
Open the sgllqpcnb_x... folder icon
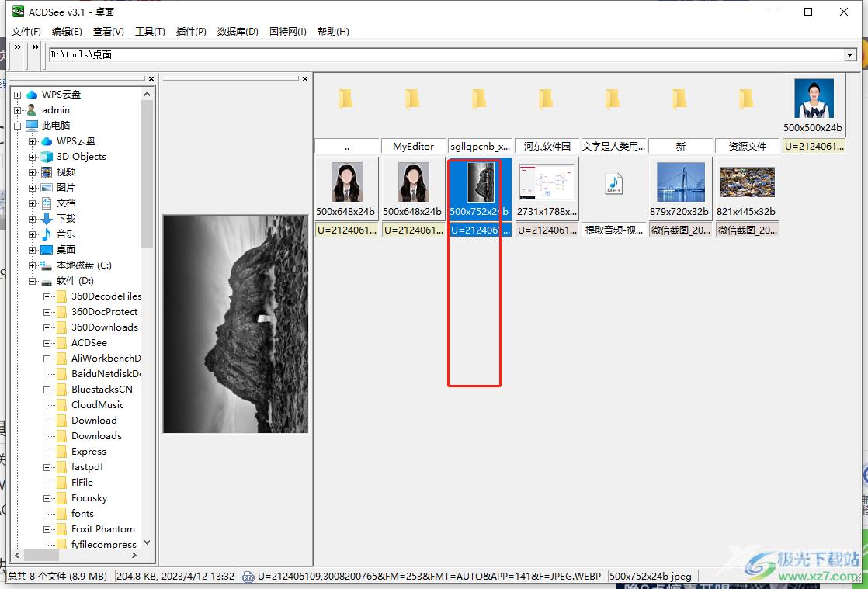479,99
